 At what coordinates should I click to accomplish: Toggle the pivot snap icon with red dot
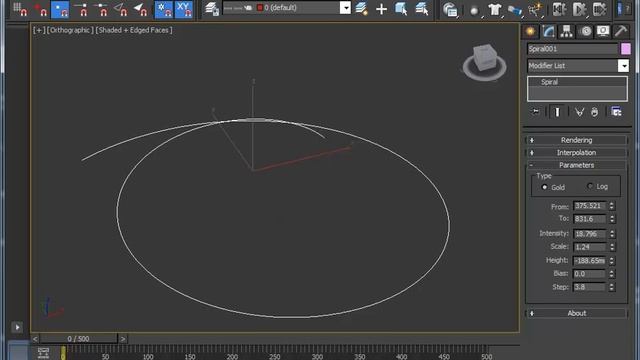pos(40,9)
